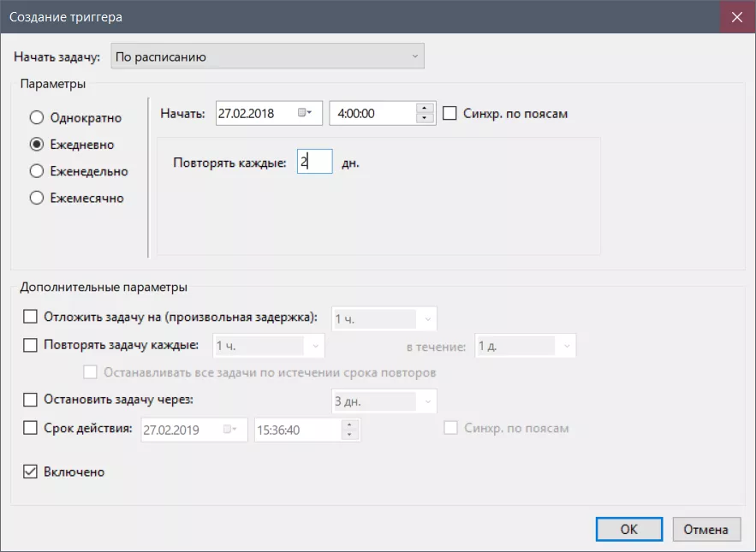Select the Ежемесячно radio button
756x552 pixels.
(x=37, y=198)
